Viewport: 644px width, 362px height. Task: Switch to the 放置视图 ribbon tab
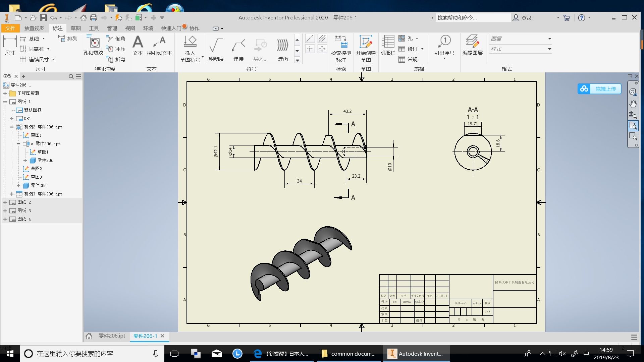pos(34,28)
